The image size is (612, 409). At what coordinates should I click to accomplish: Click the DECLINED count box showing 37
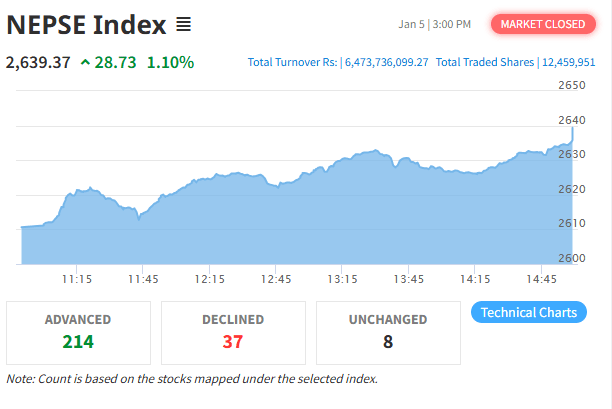[x=233, y=332]
